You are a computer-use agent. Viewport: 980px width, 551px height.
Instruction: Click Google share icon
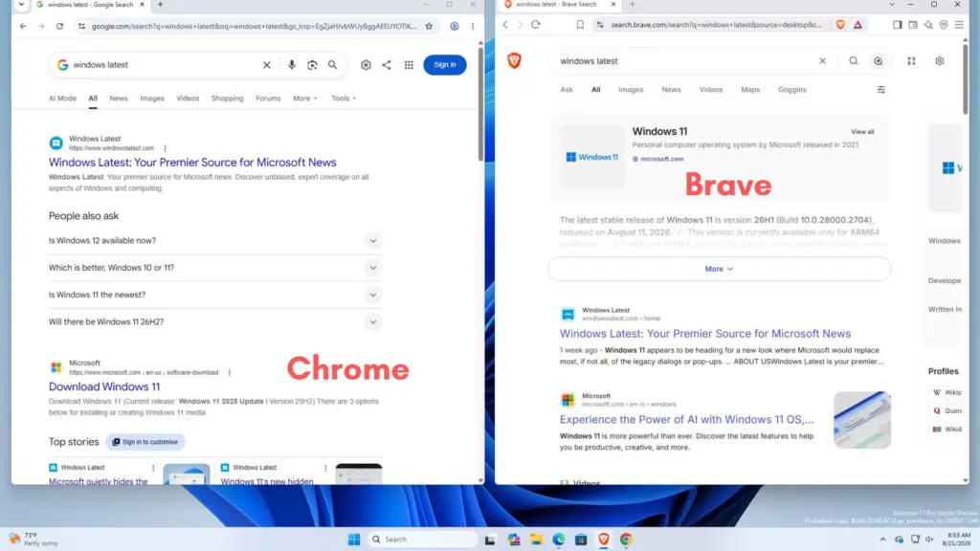click(387, 65)
